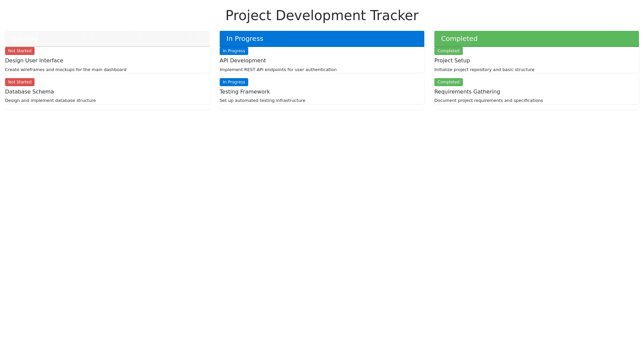
Task: Click Completed badge on Requirements Gathering
Action: [x=448, y=82]
